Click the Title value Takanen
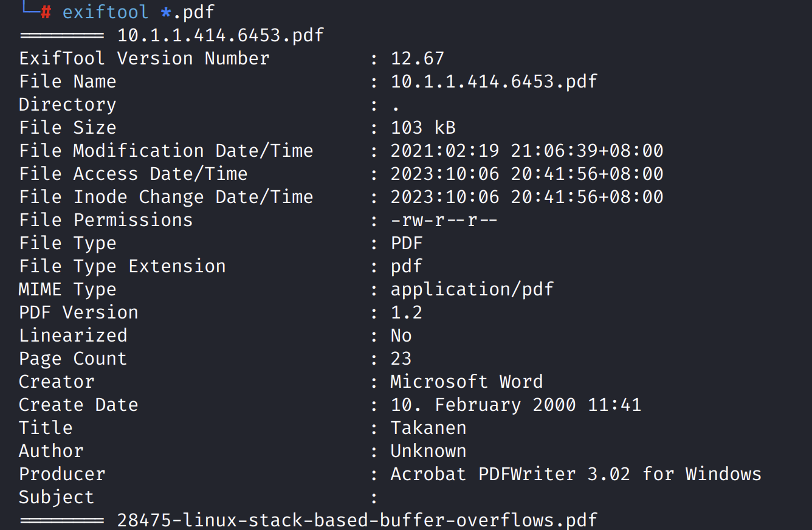Viewport: 812px width, 530px height. 428,428
